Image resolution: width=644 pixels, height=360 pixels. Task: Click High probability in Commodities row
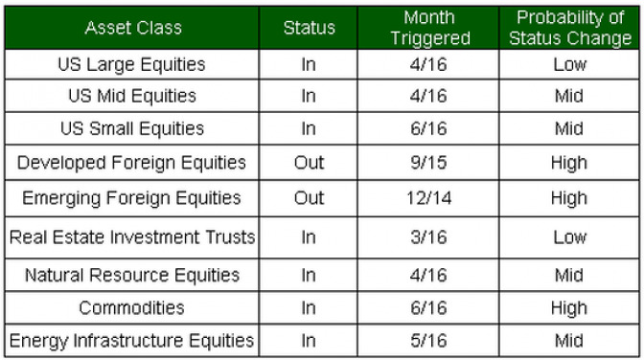pyautogui.click(x=569, y=308)
